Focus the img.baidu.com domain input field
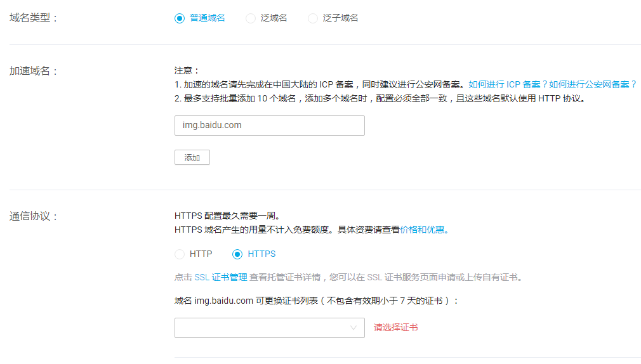 [x=269, y=126]
